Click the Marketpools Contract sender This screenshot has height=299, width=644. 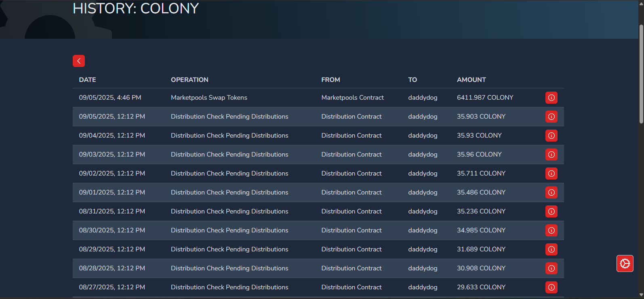(353, 98)
